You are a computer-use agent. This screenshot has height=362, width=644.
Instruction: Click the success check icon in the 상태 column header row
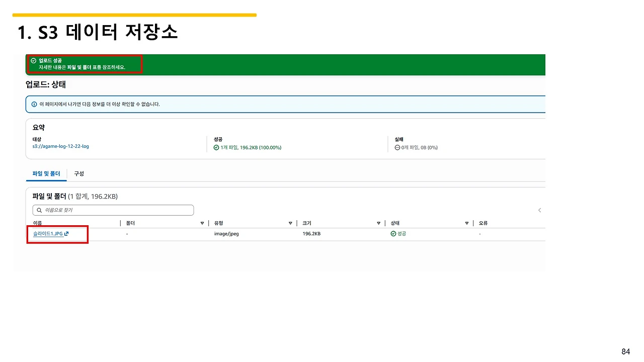(393, 233)
